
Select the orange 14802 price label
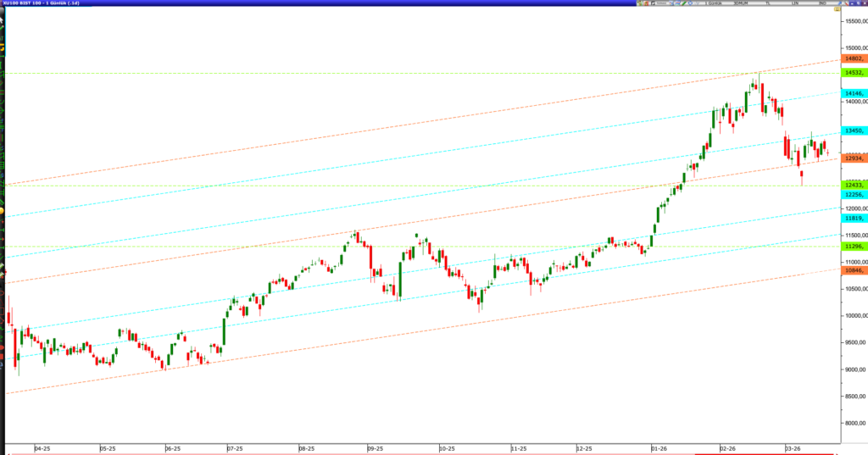coord(854,58)
